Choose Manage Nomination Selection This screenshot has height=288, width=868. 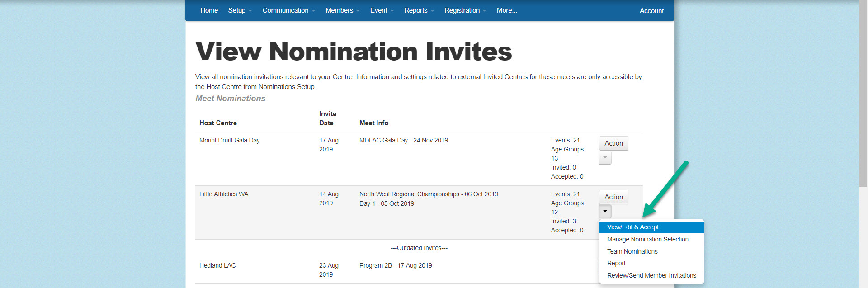tap(651, 239)
